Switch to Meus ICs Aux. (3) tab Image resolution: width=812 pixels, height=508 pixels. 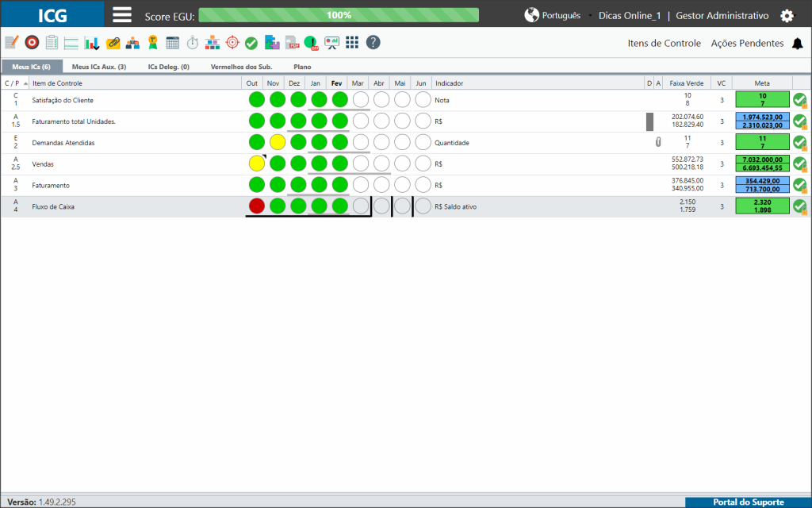point(99,67)
